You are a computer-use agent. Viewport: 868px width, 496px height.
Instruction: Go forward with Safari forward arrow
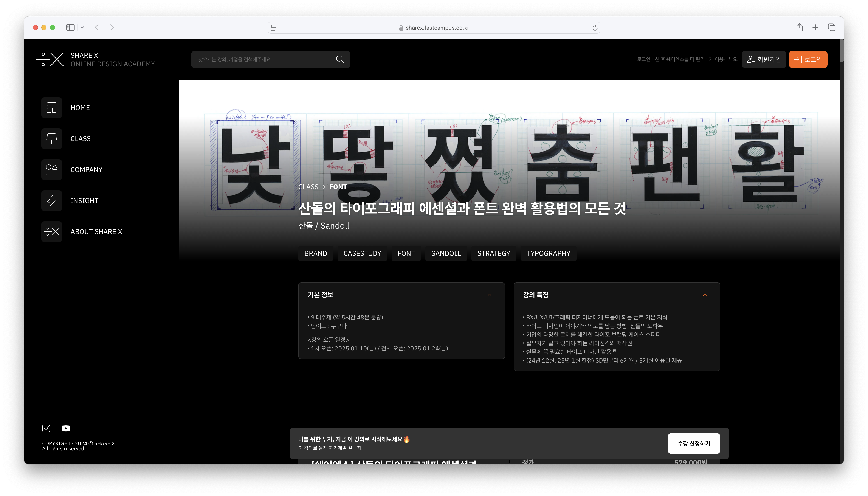[112, 27]
